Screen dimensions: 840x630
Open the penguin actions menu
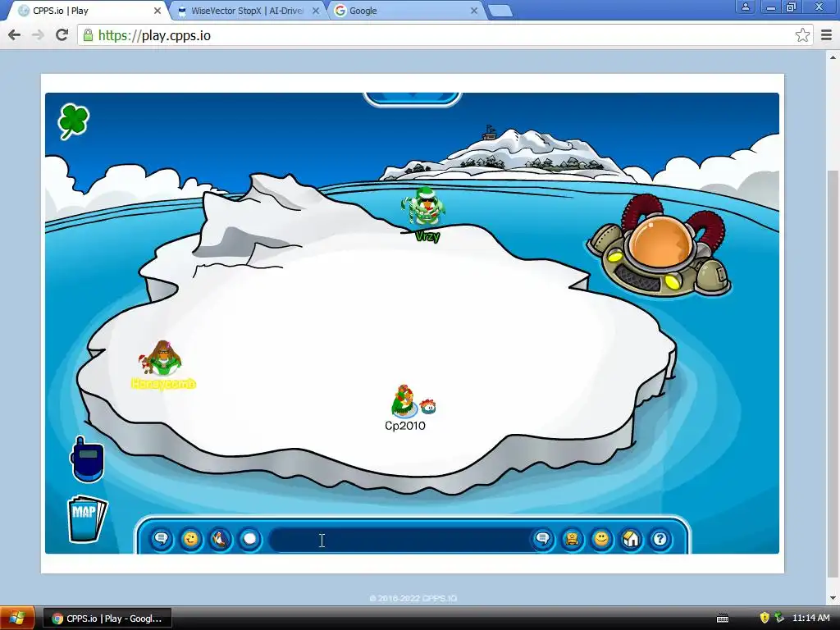click(220, 538)
